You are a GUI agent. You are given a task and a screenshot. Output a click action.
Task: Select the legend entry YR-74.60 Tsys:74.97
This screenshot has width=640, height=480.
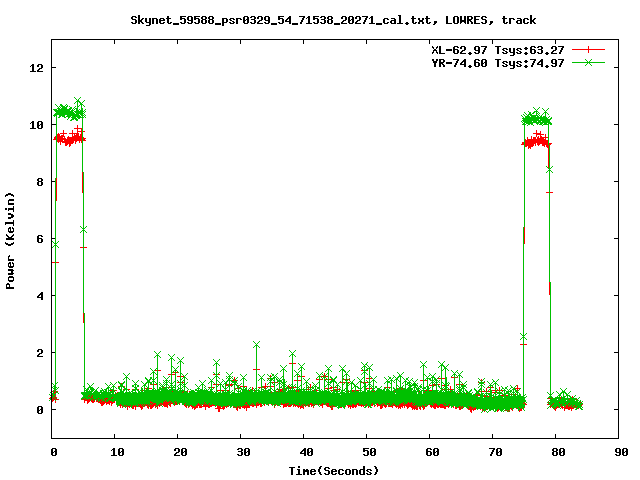pos(498,63)
